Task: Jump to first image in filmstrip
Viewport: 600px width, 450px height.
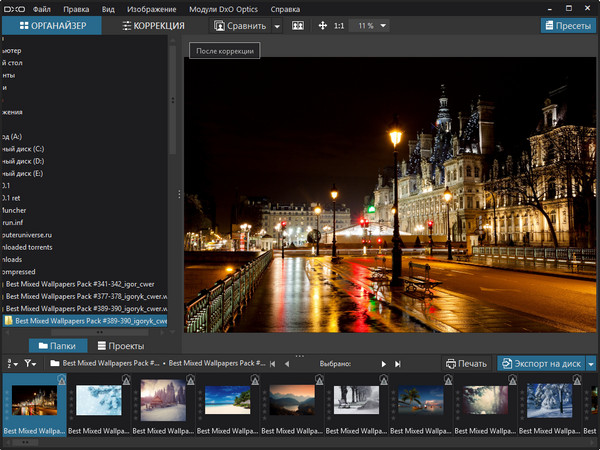Action: (273, 364)
